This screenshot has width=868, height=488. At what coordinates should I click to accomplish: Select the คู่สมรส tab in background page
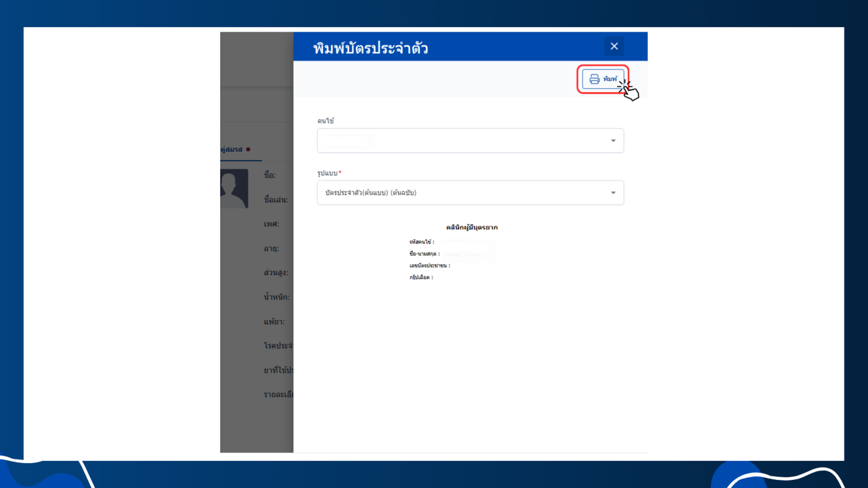[x=236, y=149]
